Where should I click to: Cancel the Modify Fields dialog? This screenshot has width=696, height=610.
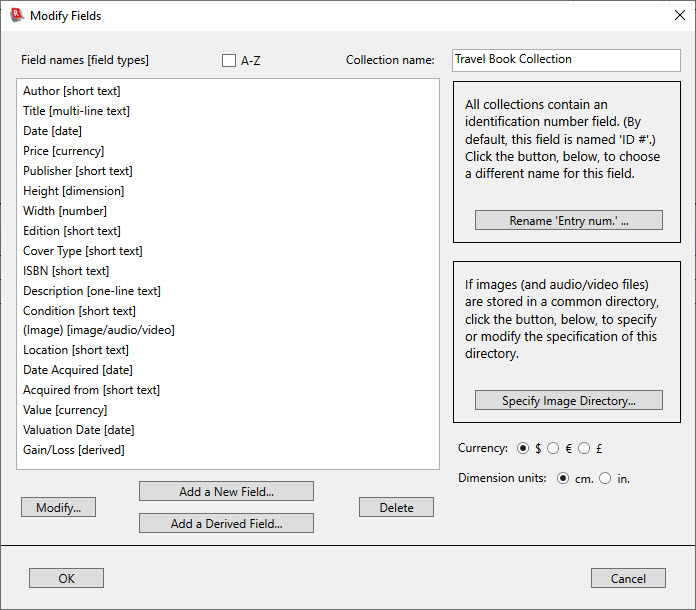pos(628,578)
